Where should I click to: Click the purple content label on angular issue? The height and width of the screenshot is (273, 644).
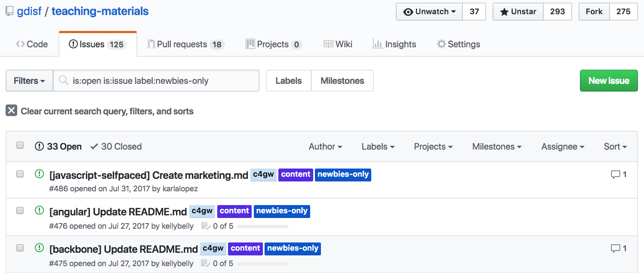234,211
